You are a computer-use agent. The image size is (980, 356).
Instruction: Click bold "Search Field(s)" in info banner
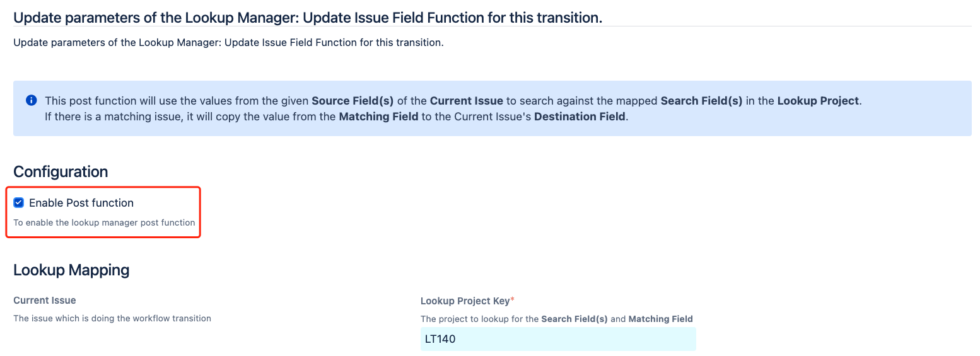[x=701, y=101]
